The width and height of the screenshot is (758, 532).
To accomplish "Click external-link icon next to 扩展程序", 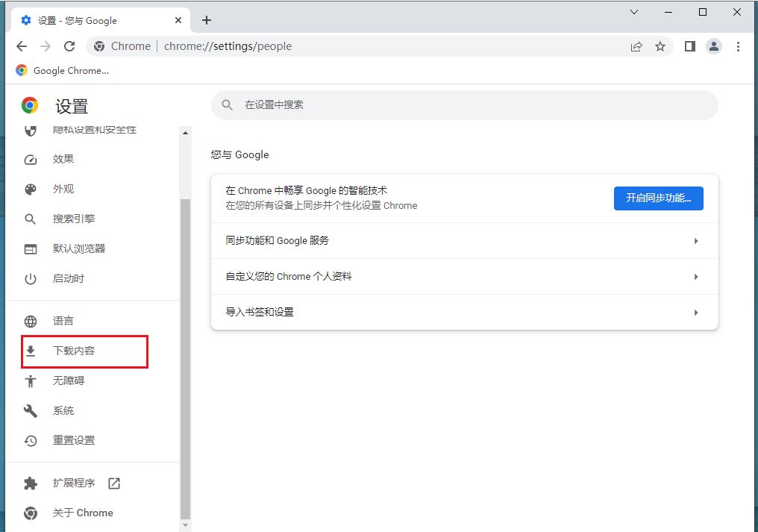I will click(x=114, y=484).
